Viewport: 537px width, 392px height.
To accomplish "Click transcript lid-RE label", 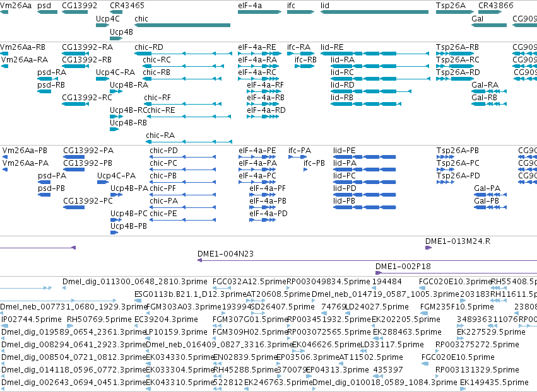I will click(332, 47).
